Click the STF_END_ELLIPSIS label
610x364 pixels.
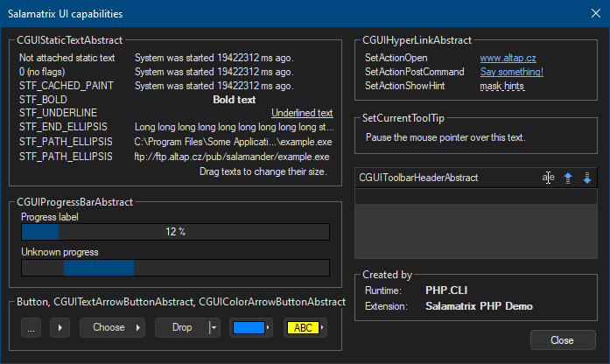(63, 127)
